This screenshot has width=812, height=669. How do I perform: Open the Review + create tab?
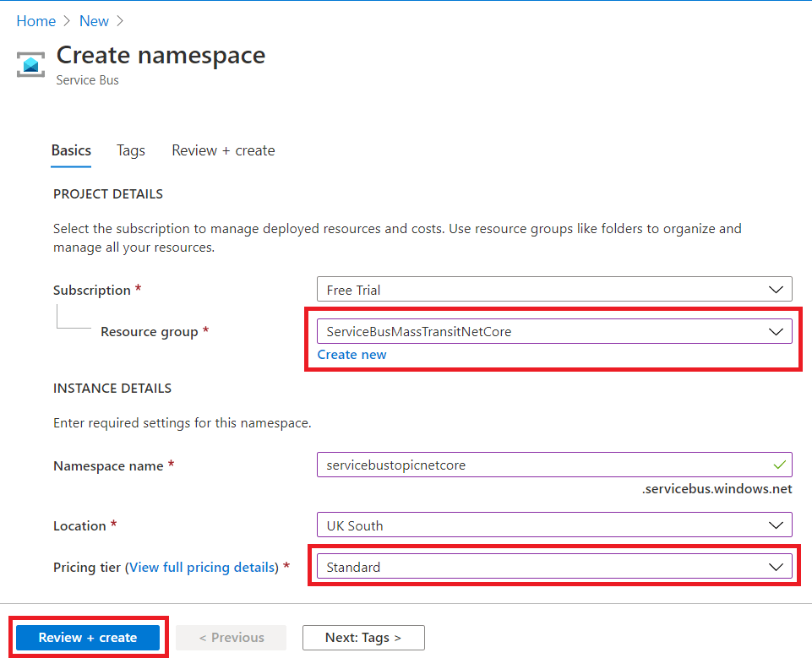(x=223, y=150)
